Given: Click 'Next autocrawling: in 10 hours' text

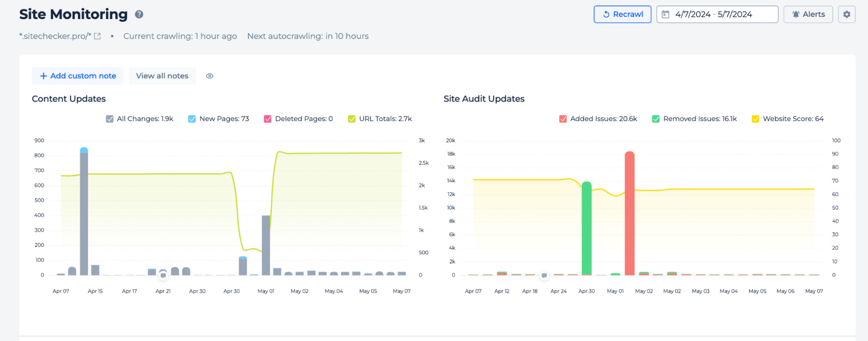Looking at the screenshot, I should click(x=308, y=36).
